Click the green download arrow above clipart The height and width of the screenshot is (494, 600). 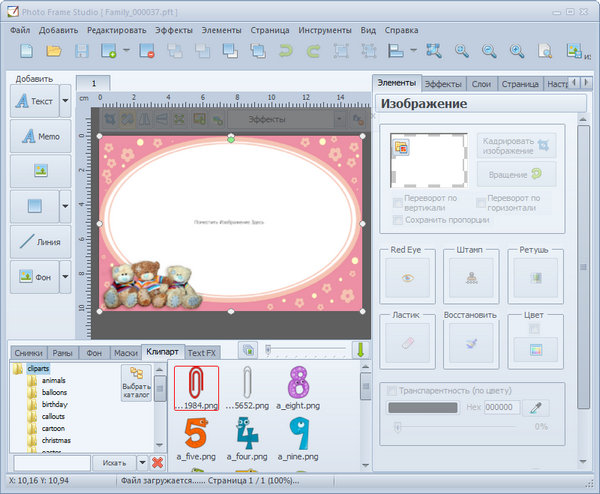click(x=361, y=351)
